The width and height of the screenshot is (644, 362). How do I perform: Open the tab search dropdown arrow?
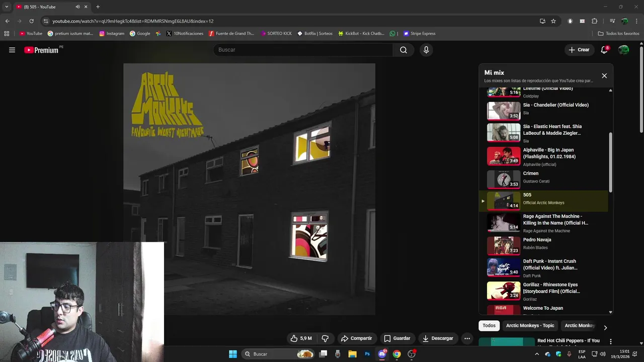7,7
